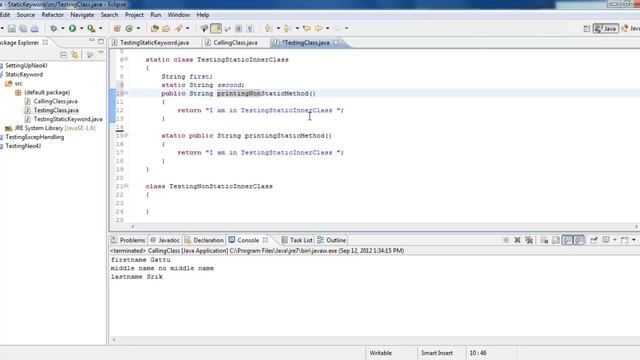Open the Window menu
This screenshot has width=640, height=360.
click(x=179, y=15)
